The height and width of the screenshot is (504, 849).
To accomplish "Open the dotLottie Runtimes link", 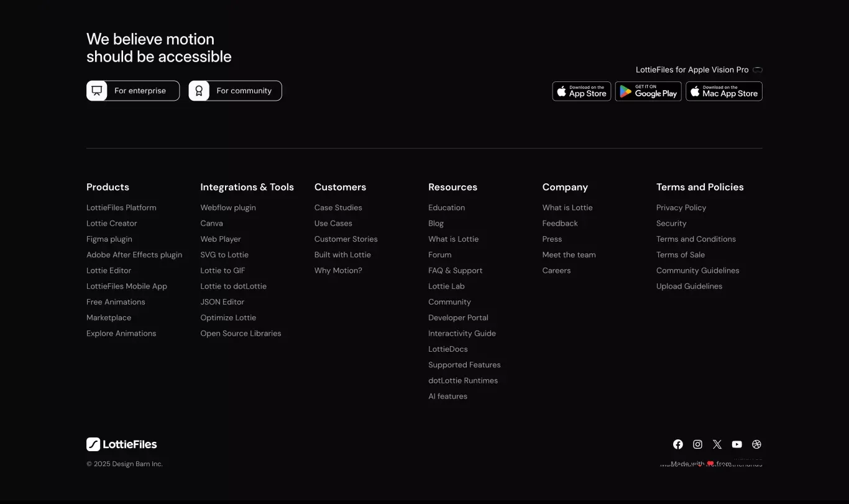I will coord(463,381).
